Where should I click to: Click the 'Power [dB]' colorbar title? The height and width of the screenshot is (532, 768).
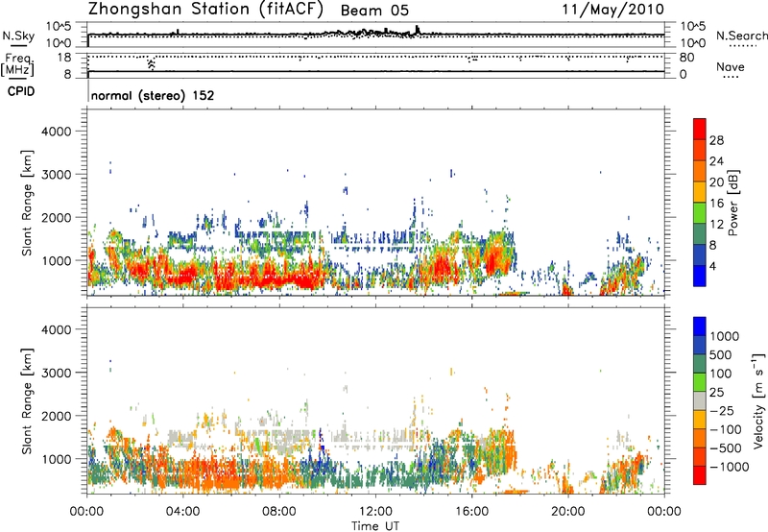pos(732,203)
